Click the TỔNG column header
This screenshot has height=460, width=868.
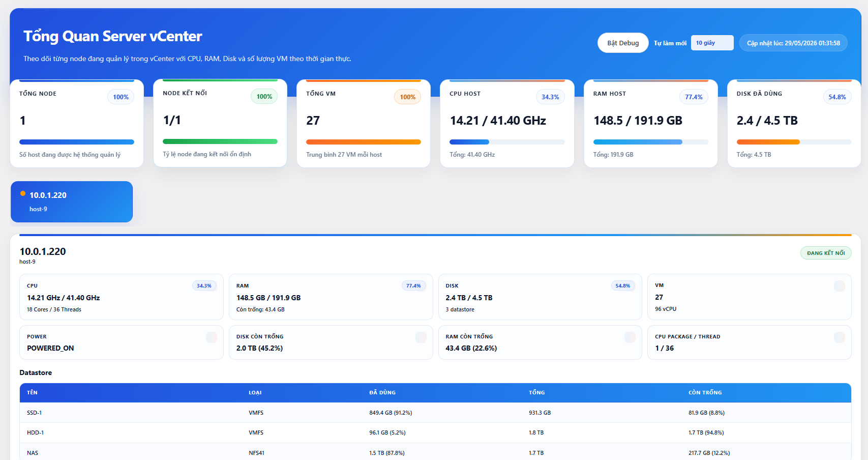(537, 392)
